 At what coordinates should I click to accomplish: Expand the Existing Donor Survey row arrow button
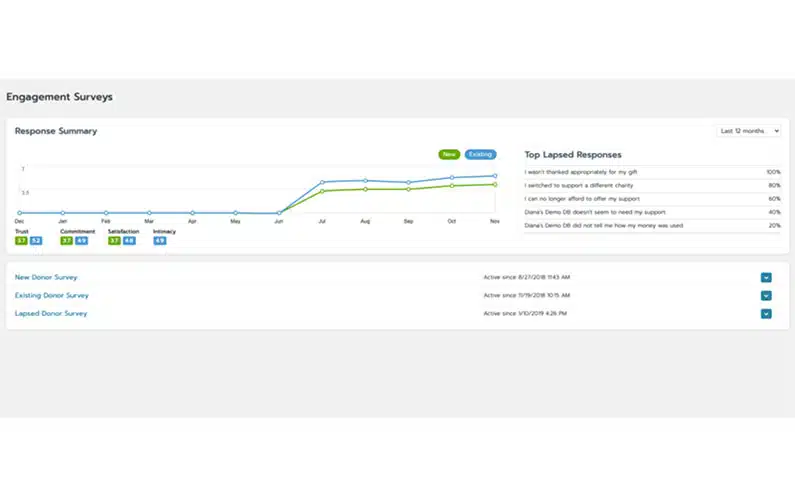click(x=766, y=295)
